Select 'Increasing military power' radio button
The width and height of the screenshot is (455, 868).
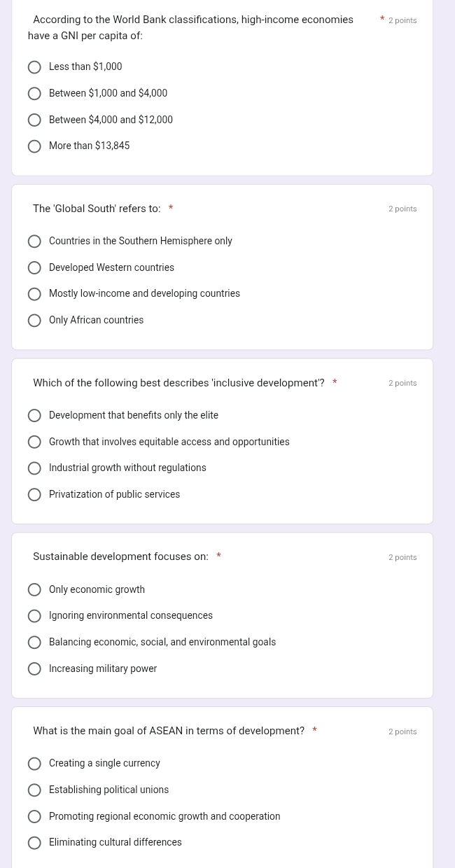point(34,669)
